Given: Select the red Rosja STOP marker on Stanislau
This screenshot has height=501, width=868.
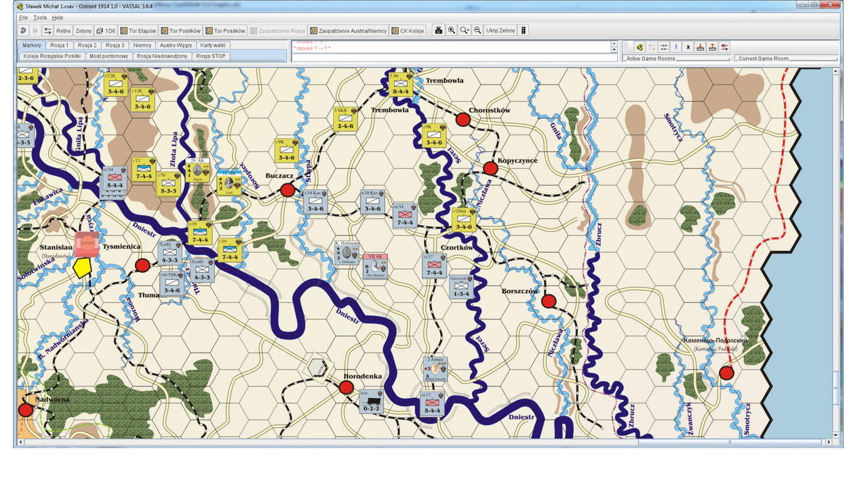Looking at the screenshot, I should tap(87, 244).
